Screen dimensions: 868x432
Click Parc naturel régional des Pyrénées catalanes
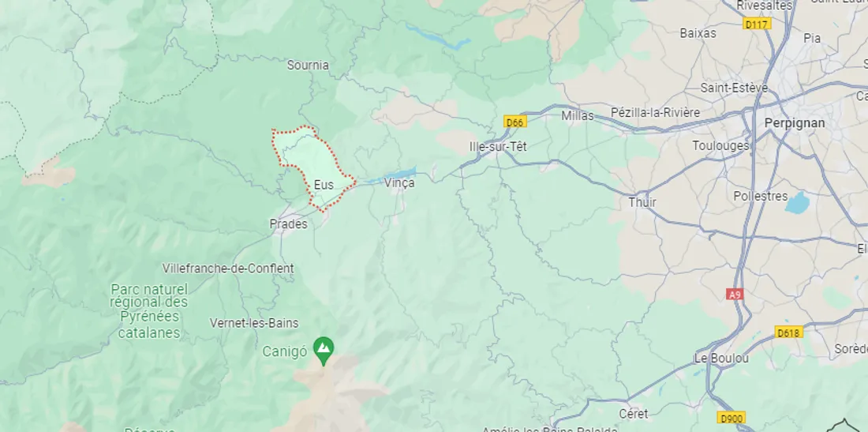click(x=149, y=311)
